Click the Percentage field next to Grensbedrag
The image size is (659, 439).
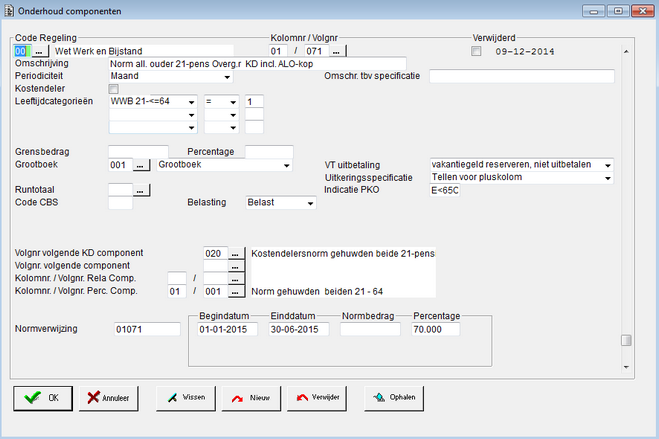(269, 152)
